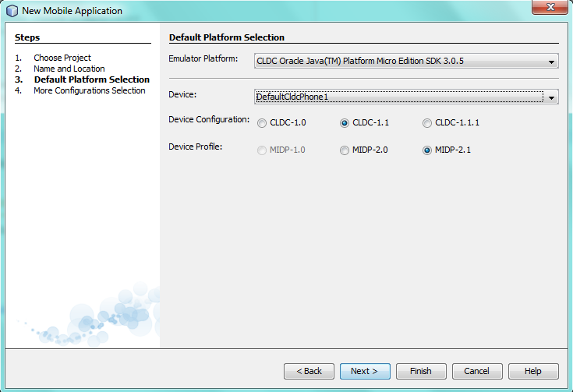Select the CLDC-1.1 device configuration
This screenshot has height=392, width=573.
345,123
